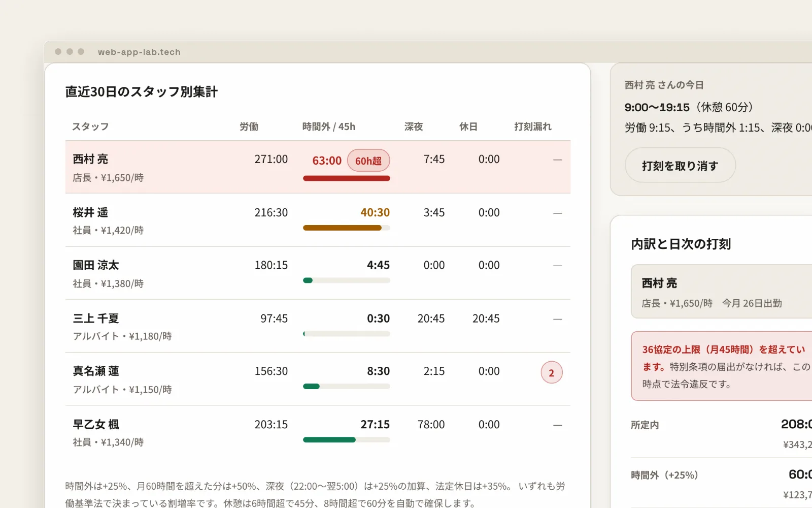Click the missed-punch badge 2 for 真名瀬 蓮
The width and height of the screenshot is (812, 508).
tap(552, 372)
